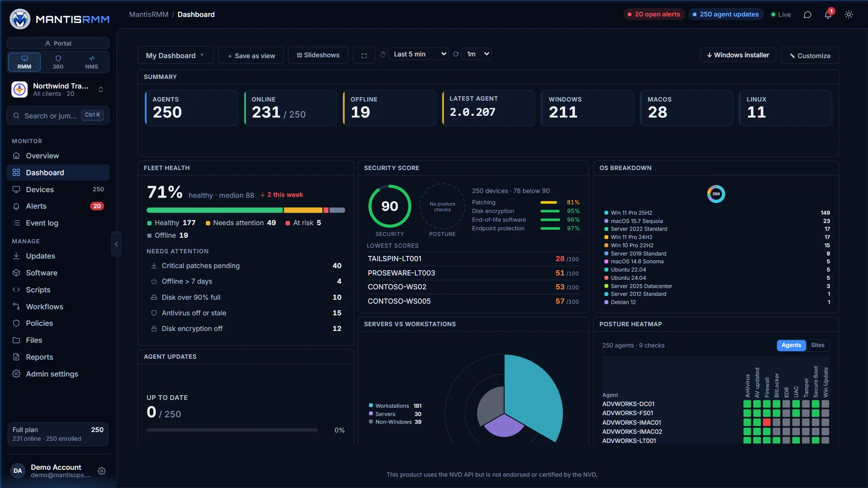Expand the Northwind client switcher
This screenshot has height=488, width=868.
point(58,90)
